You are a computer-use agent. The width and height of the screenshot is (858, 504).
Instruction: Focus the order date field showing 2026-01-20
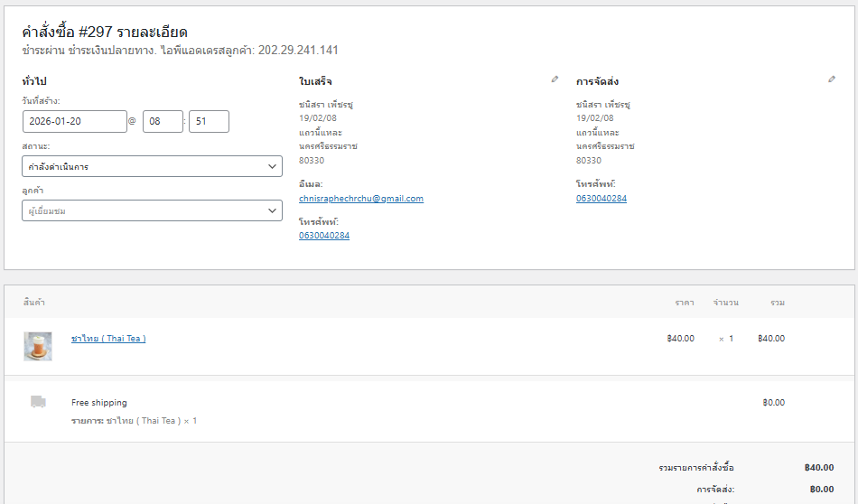tap(74, 121)
